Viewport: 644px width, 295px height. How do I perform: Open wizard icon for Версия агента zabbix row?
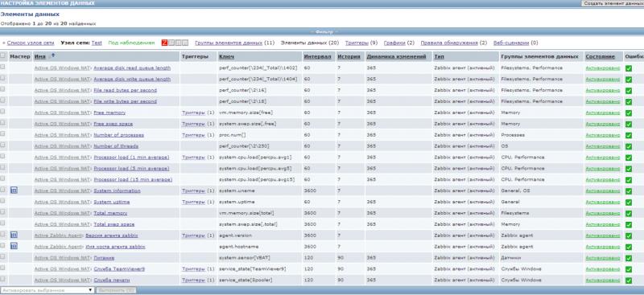[x=14, y=235]
